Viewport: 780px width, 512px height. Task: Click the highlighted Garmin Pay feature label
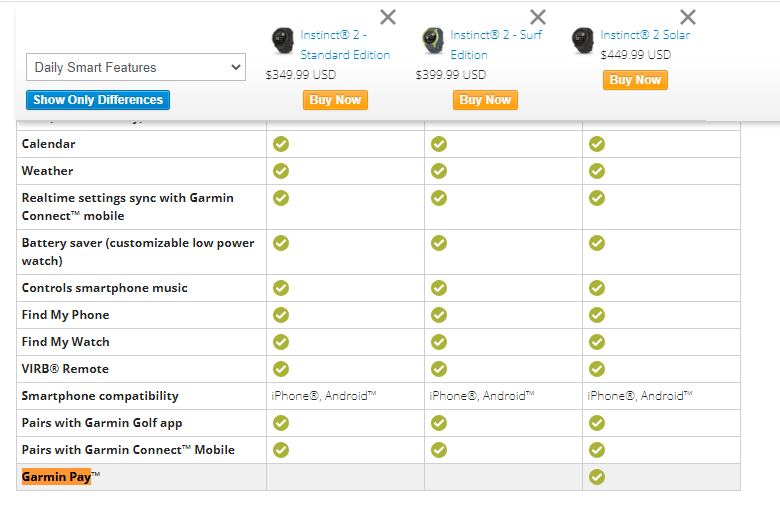pos(57,477)
